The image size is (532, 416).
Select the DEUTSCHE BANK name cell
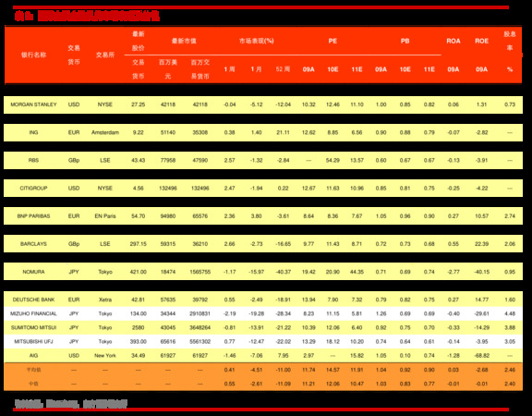click(x=33, y=300)
